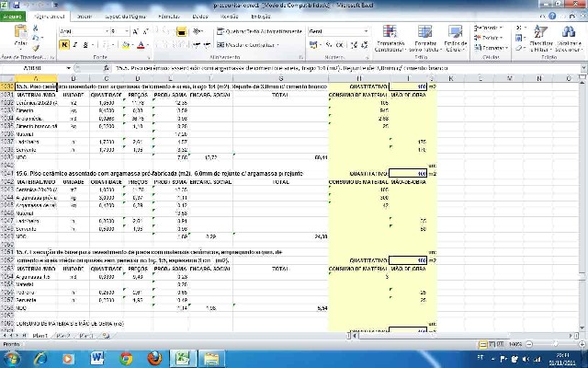Switch to Inserir tab

85,17
